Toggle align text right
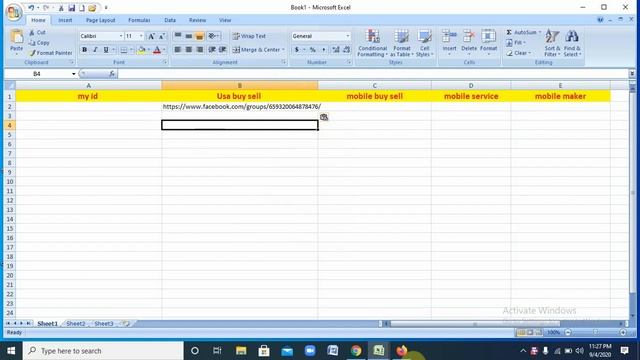This screenshot has width=640, height=360. (x=200, y=50)
